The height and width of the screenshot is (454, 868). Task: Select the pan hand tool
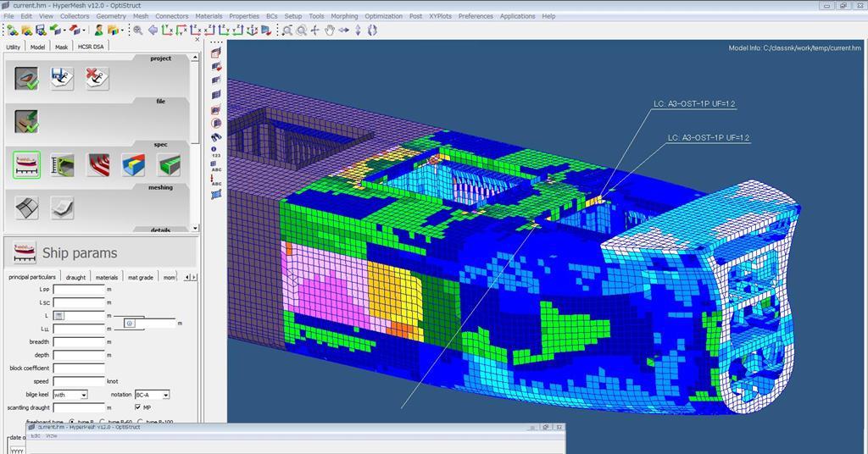click(x=330, y=30)
